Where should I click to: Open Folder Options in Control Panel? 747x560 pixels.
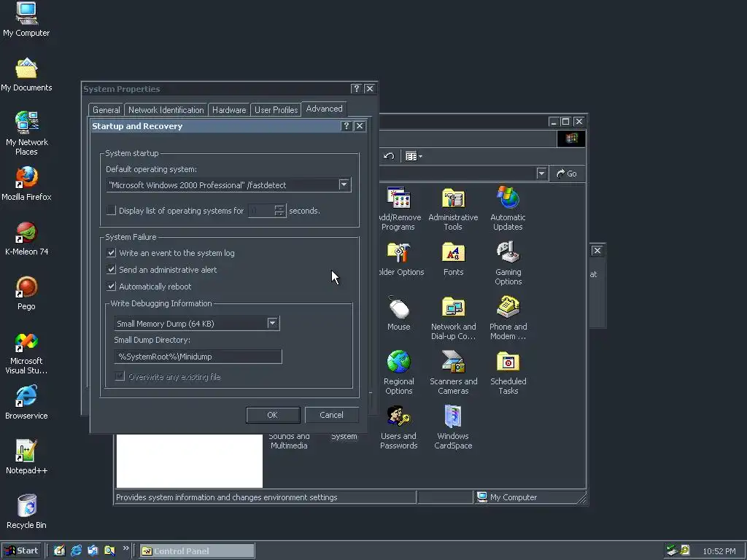[x=400, y=259]
